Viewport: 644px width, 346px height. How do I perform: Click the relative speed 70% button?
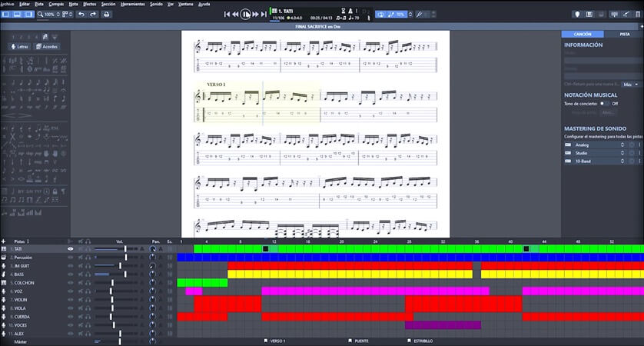397,15
